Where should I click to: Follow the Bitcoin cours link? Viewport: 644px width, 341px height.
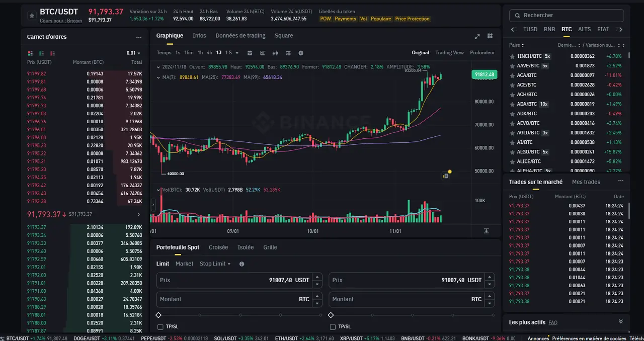point(61,21)
